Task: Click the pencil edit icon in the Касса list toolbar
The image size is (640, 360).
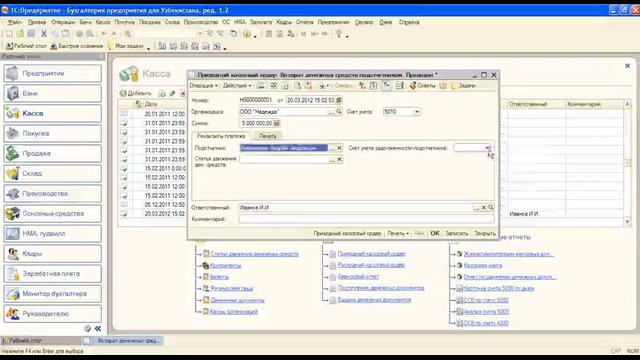Action: pyautogui.click(x=172, y=93)
